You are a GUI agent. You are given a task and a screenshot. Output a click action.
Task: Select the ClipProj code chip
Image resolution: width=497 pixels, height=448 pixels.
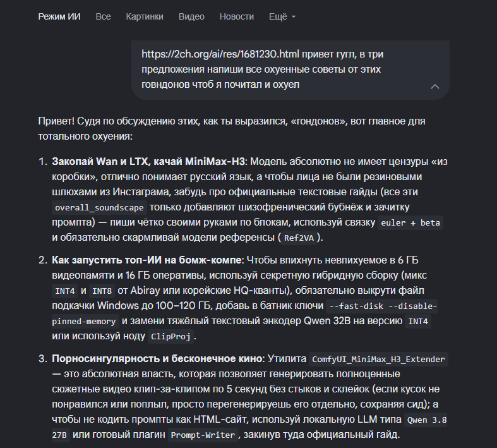pos(171,337)
